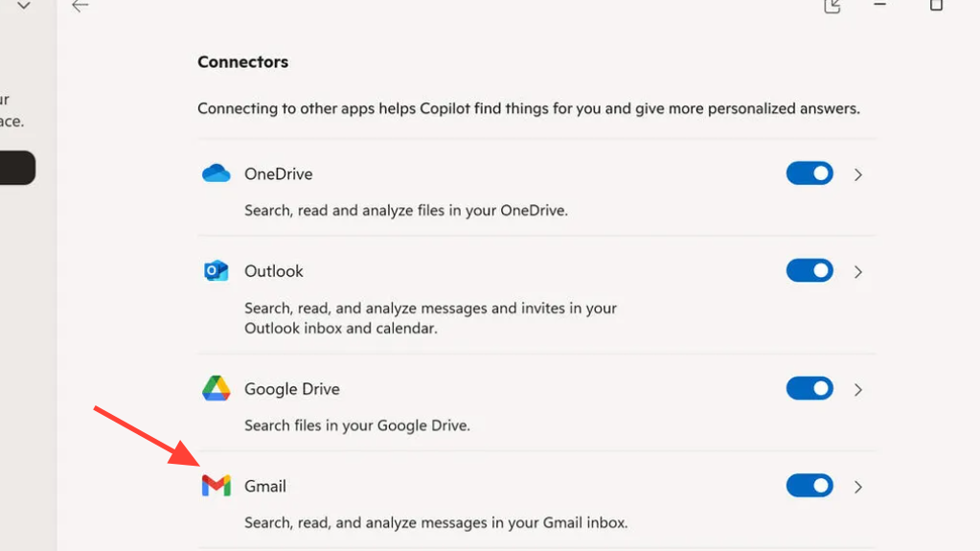This screenshot has width=980, height=551.
Task: Click the Google Drive triangle icon
Action: [x=217, y=389]
